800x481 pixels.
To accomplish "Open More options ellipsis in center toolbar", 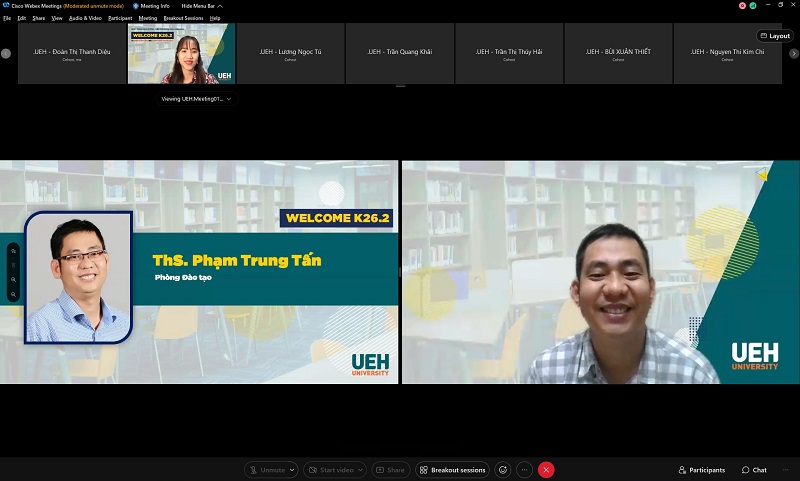I will 524,470.
